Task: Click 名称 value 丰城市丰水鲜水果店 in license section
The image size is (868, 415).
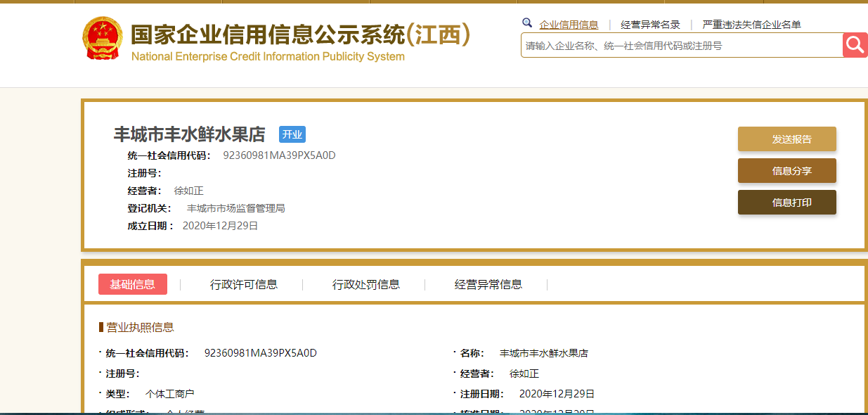Action: (x=544, y=353)
